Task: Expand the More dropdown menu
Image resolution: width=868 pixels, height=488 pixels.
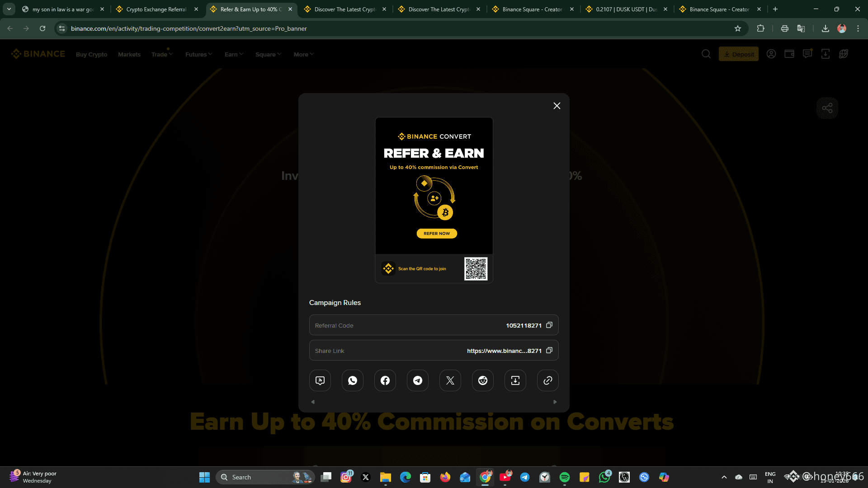Action: (304, 54)
